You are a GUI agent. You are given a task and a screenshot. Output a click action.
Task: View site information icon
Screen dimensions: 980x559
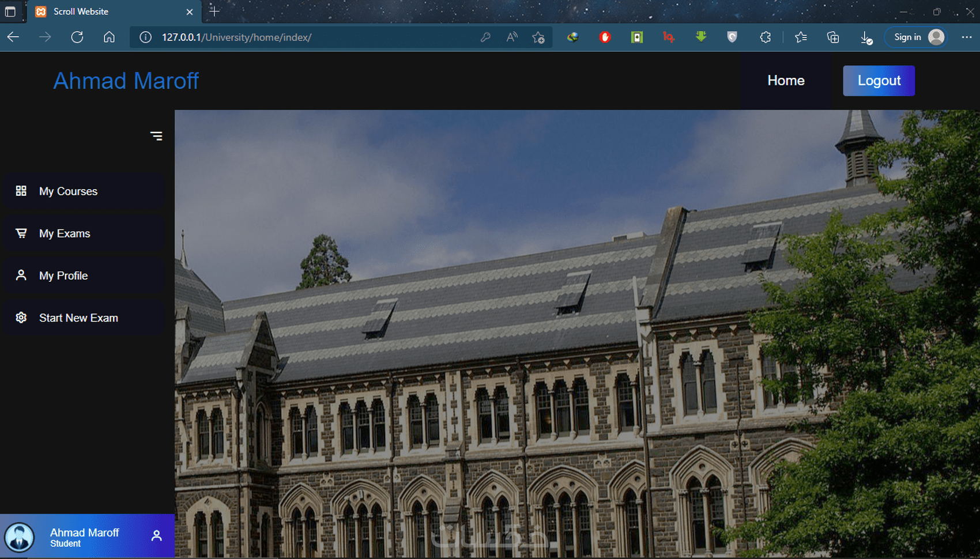tap(145, 37)
